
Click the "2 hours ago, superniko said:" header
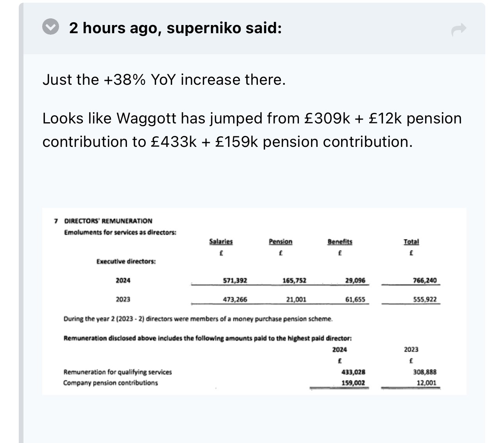[175, 28]
